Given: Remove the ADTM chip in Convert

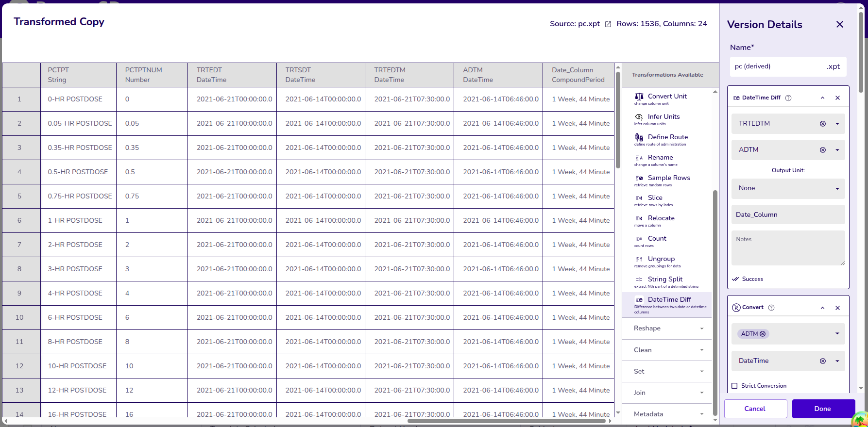Looking at the screenshot, I should [763, 334].
